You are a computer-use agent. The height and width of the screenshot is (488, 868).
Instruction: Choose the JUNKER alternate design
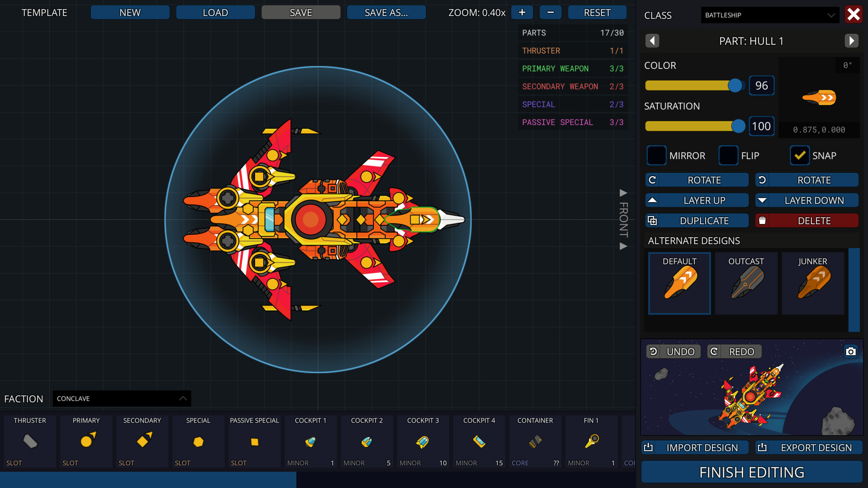tap(812, 283)
